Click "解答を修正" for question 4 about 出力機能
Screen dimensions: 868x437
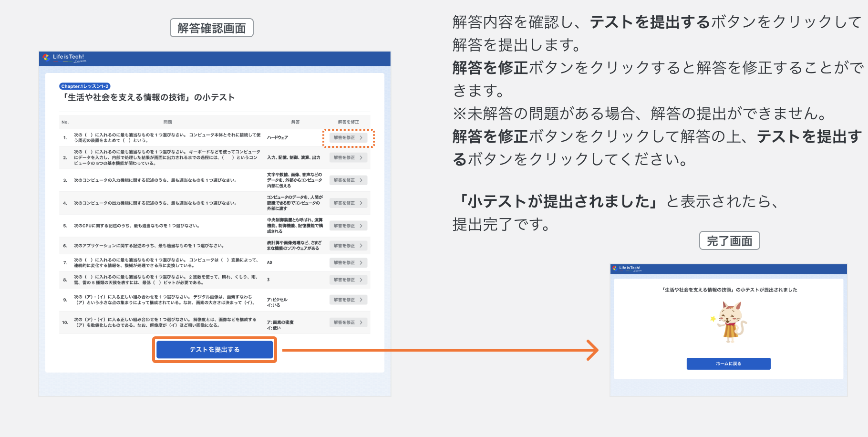click(x=348, y=203)
